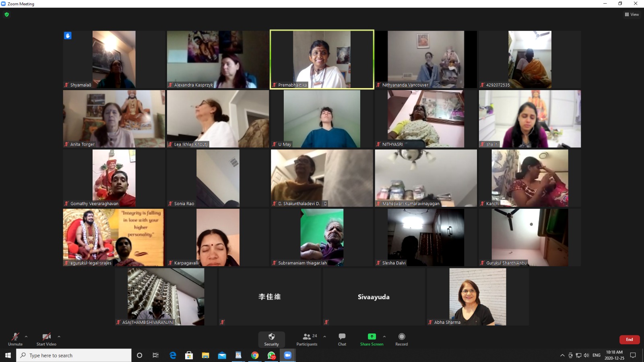
Task: Open the Participants panel
Action: coord(307,339)
